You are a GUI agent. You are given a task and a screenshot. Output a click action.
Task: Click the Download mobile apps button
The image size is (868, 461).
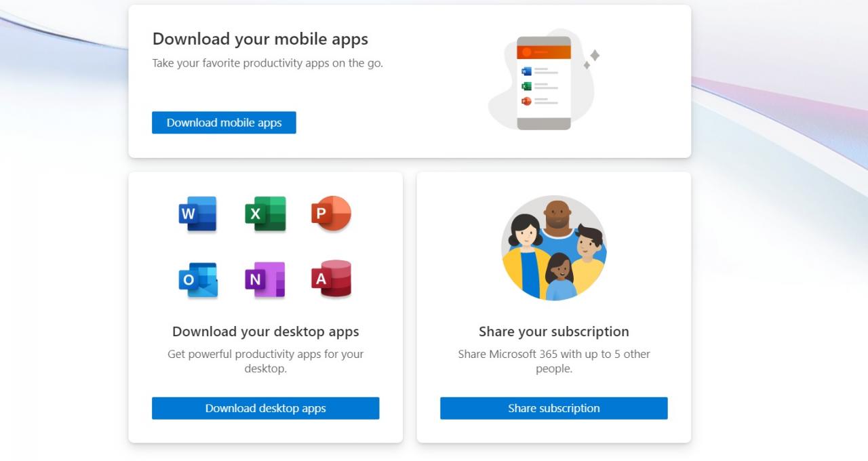click(224, 123)
